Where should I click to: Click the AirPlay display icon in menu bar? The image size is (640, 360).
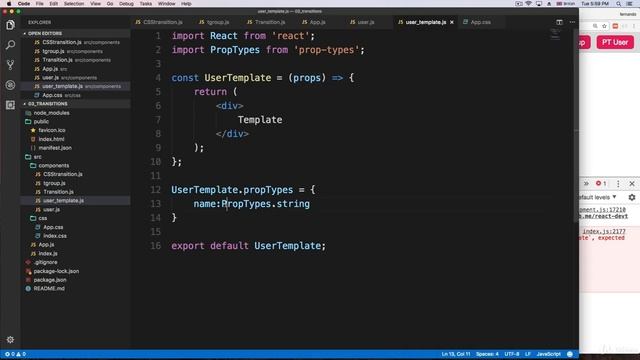pos(539,3)
